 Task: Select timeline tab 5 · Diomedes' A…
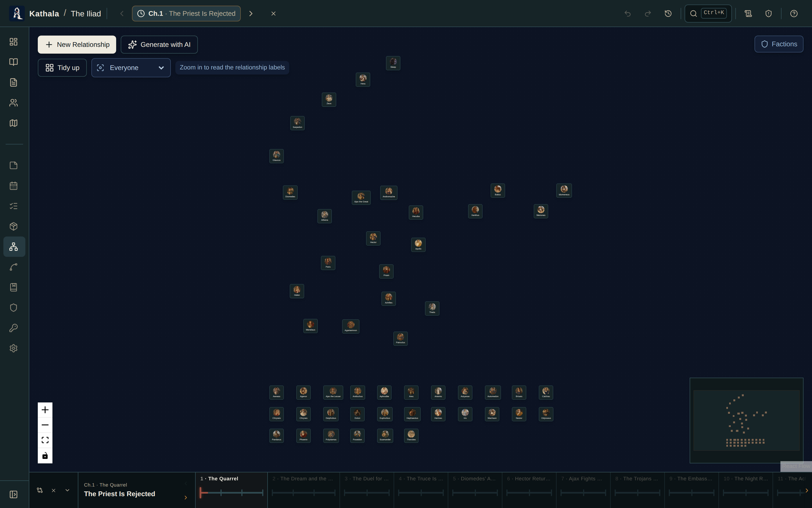point(475,490)
